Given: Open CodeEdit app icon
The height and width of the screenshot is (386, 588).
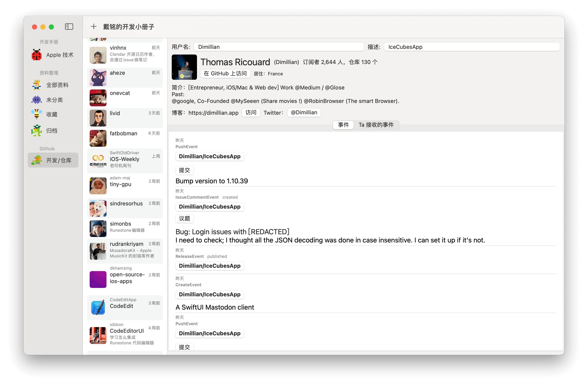Looking at the screenshot, I should (x=98, y=308).
